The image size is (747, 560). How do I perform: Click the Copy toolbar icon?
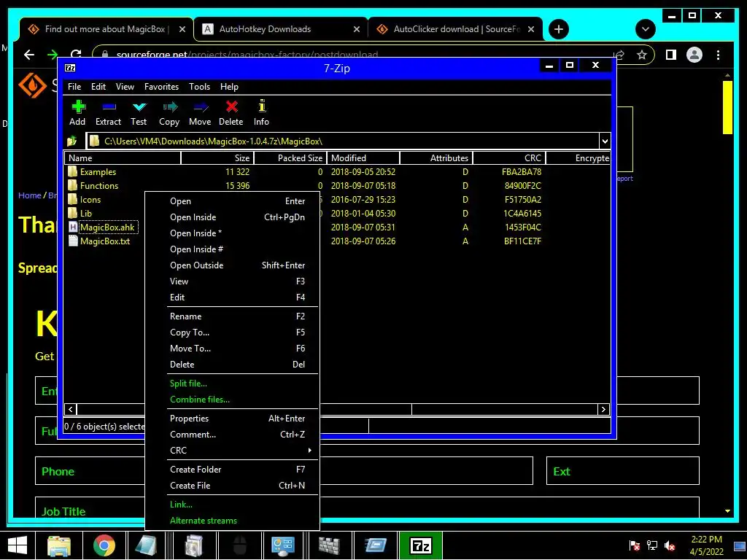[169, 106]
